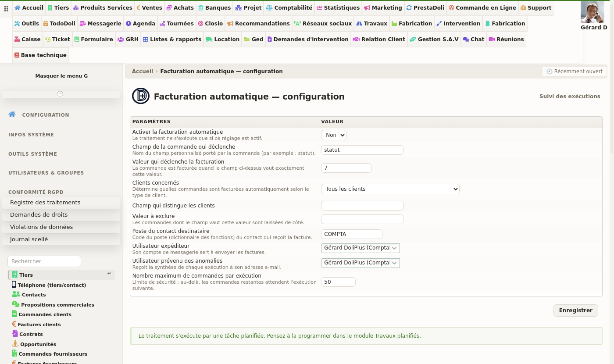This screenshot has width=614, height=364.
Task: Click the Champ qui distingue les clients field
Action: pyautogui.click(x=362, y=206)
